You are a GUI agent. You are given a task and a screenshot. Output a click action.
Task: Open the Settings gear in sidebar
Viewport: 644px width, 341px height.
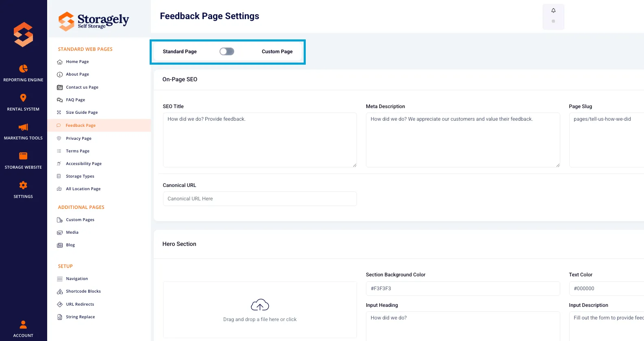[x=23, y=185]
